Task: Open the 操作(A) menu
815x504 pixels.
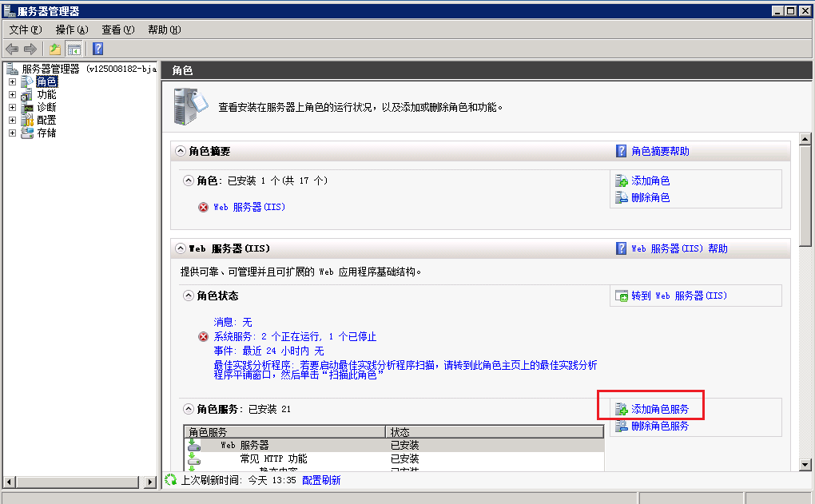Action: click(71, 30)
